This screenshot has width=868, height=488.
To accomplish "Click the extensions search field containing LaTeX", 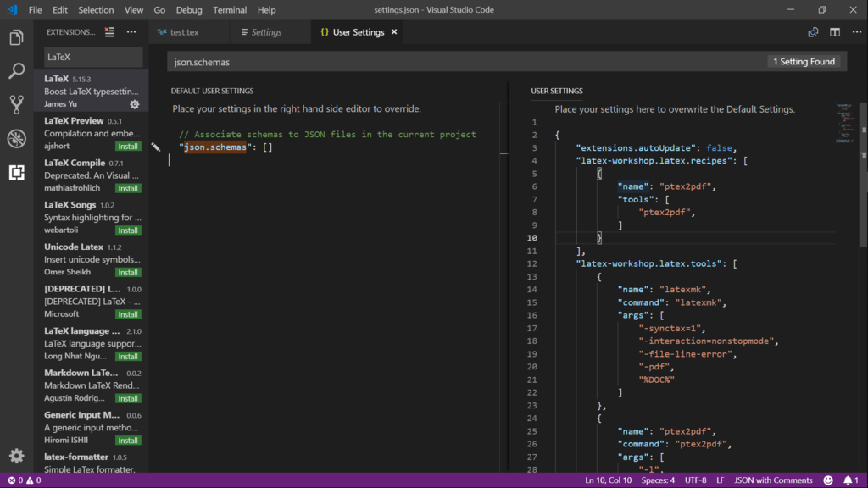I will coord(93,57).
